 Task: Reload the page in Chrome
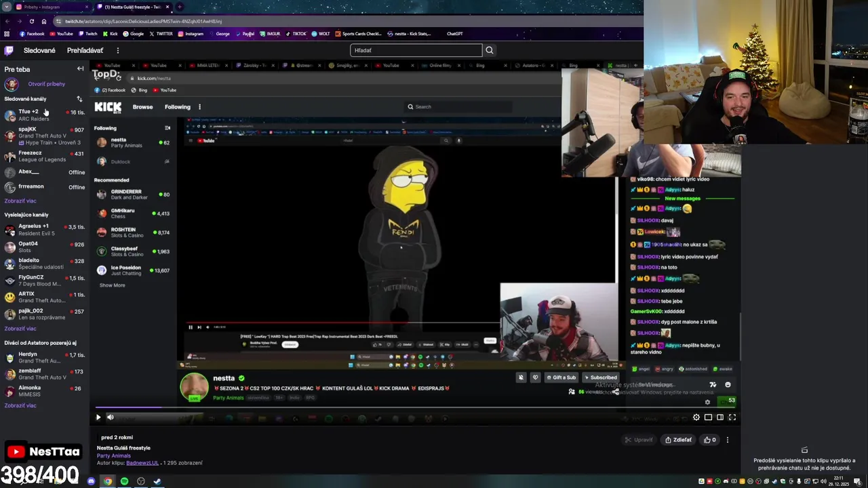(32, 21)
